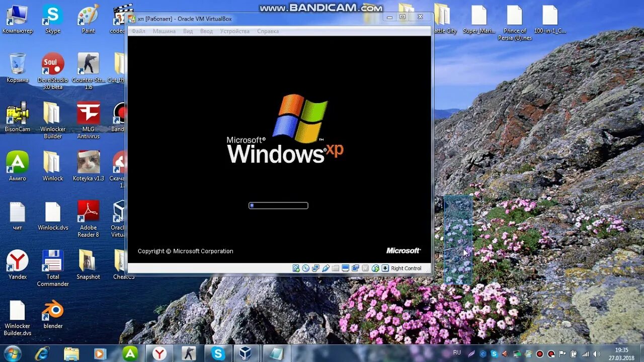This screenshot has width=644, height=362.
Task: Select the Koteyka v1.3 cat icon
Action: (88, 166)
